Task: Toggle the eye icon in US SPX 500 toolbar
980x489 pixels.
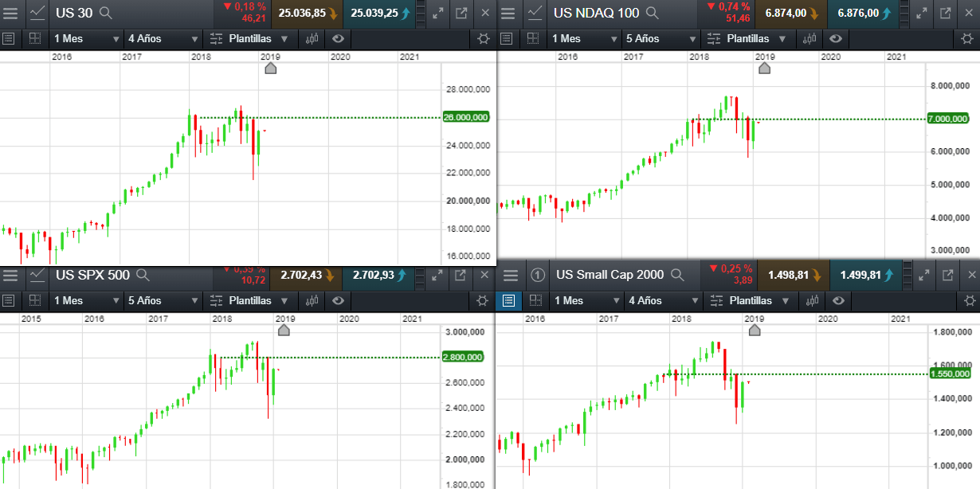Action: [x=339, y=300]
